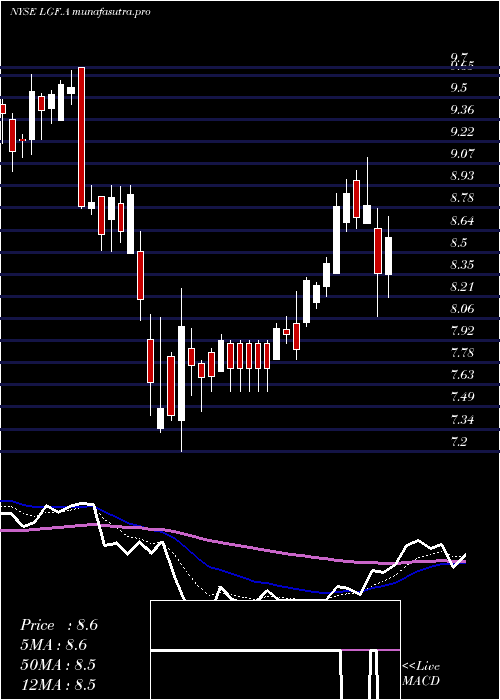This screenshot has height=700, width=500.
Task: Click the 8.5 price axis label
Action: pos(459,242)
